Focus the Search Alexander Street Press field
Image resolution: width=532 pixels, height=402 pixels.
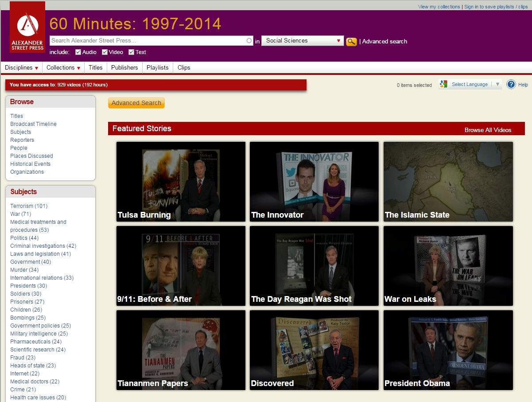tap(151, 41)
